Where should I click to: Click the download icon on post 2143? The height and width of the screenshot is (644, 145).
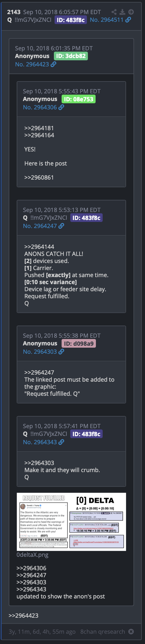tap(122, 12)
